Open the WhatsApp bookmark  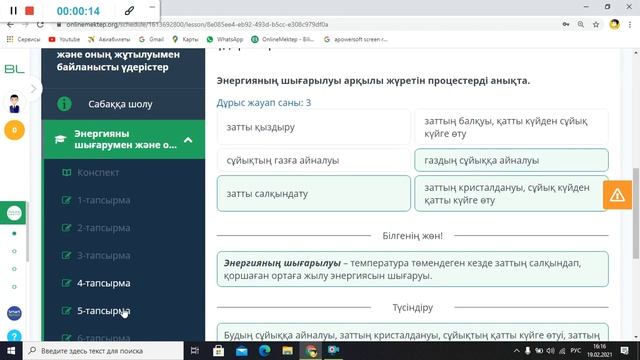pyautogui.click(x=224, y=39)
